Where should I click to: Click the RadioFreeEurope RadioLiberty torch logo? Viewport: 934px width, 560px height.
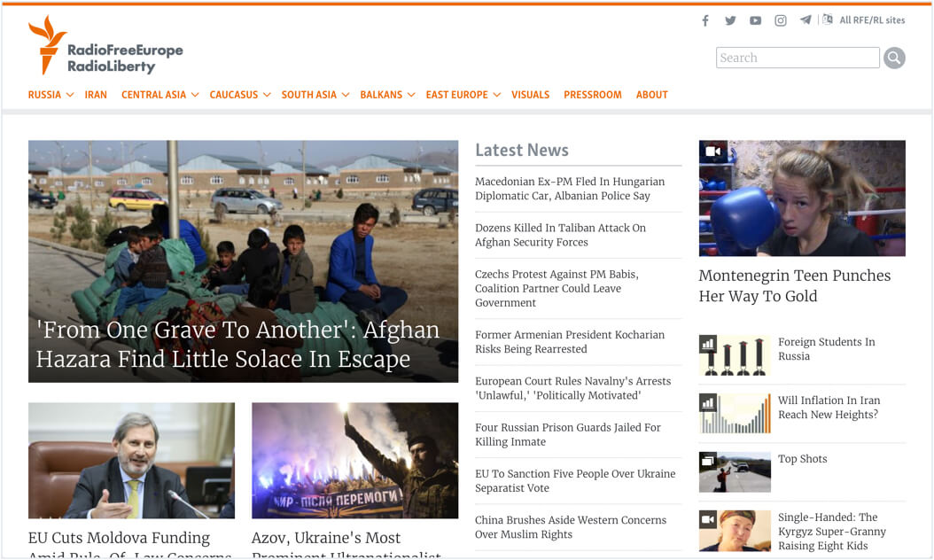(105, 46)
